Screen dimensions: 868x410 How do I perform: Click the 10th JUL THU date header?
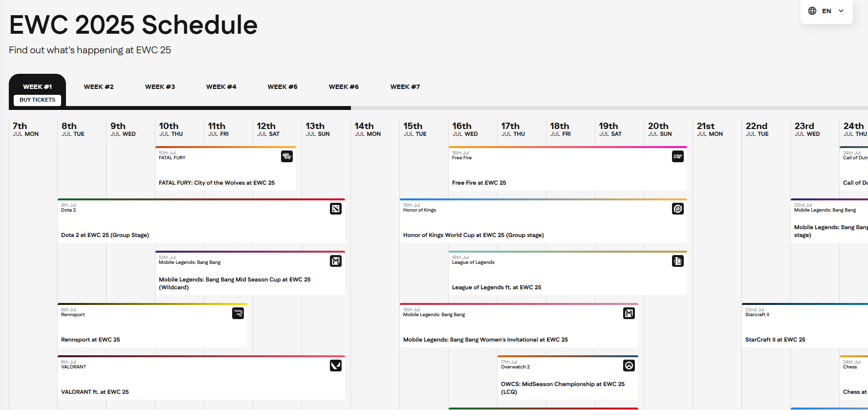(x=171, y=129)
